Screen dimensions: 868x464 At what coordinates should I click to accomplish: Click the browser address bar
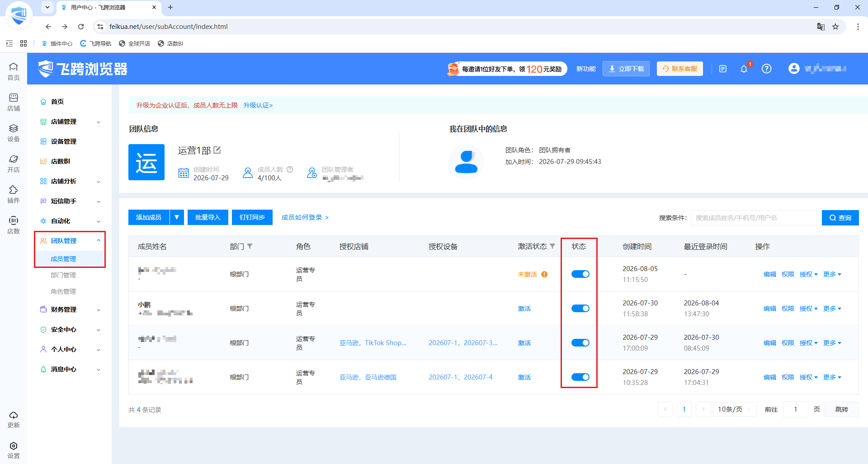pyautogui.click(x=457, y=27)
